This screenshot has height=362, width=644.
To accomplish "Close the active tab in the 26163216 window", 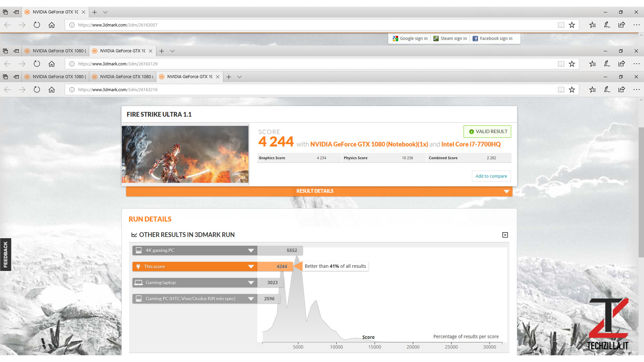I will click(x=218, y=77).
